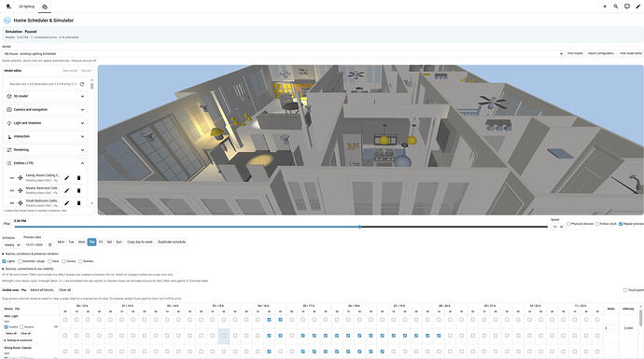
Task: Open the calendar picker for the preview date
Action: tap(50, 245)
